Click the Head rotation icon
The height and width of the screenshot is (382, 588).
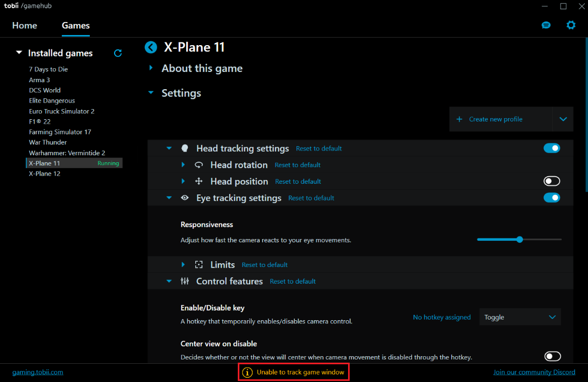[199, 165]
